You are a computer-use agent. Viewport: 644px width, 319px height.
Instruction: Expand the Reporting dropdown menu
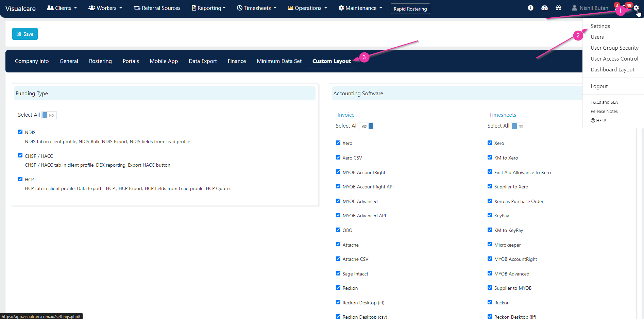(x=209, y=8)
